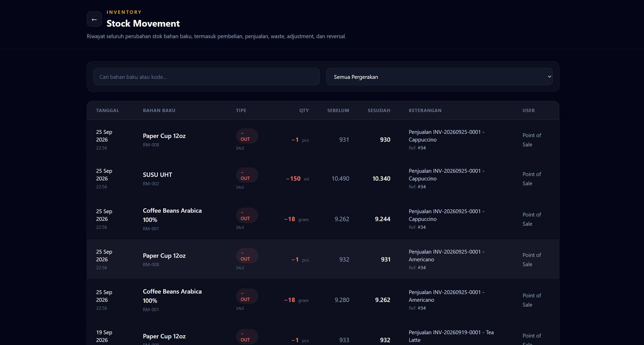
Task: Click the KETERANGAN column header
Action: (x=425, y=111)
